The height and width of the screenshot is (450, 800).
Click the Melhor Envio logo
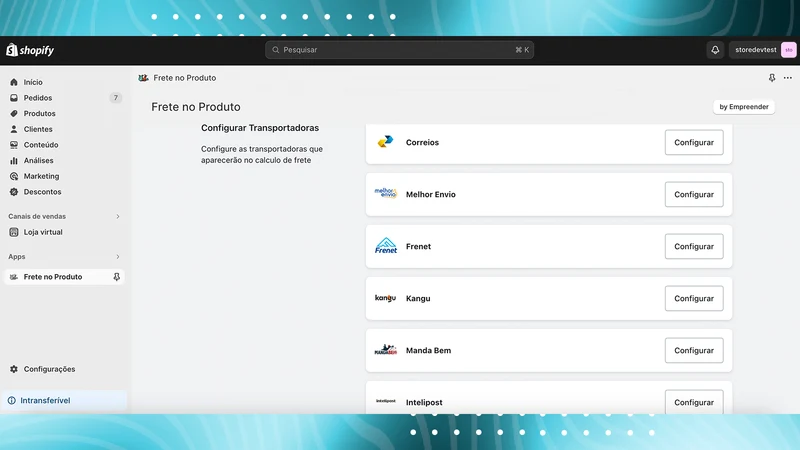(386, 193)
